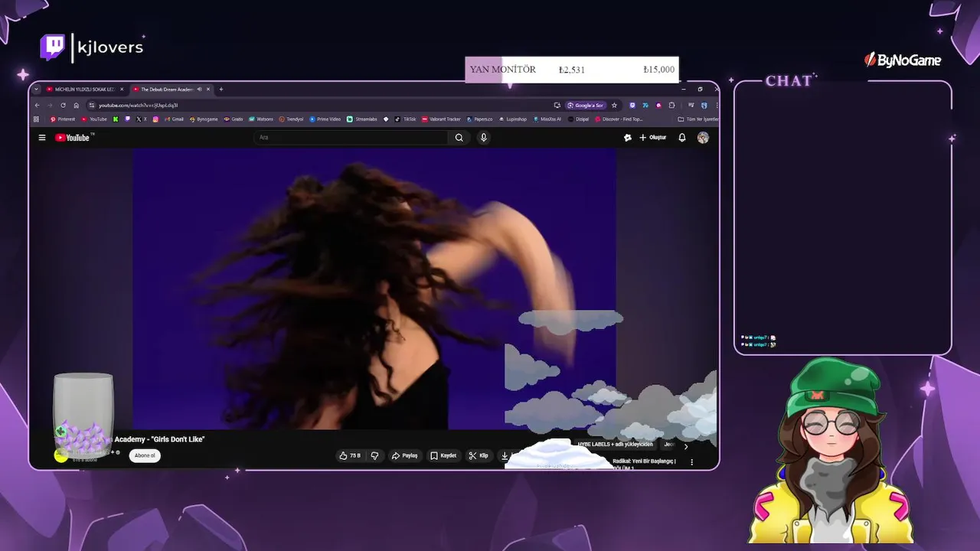Reload the current page
Image resolution: width=980 pixels, height=551 pixels.
63,106
